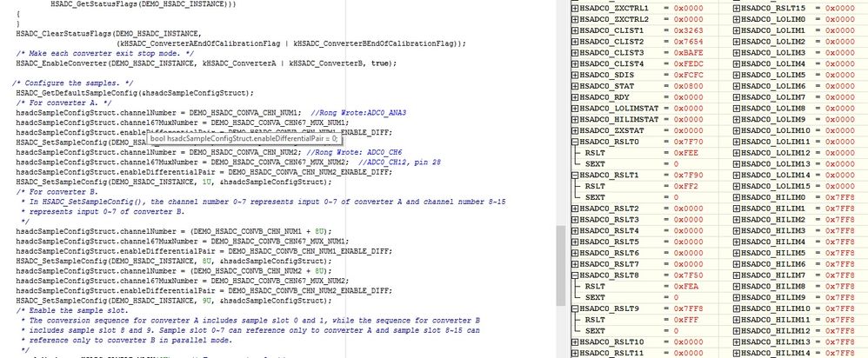Select the SEXT field under HSADC0_RSLT8

[644, 297]
